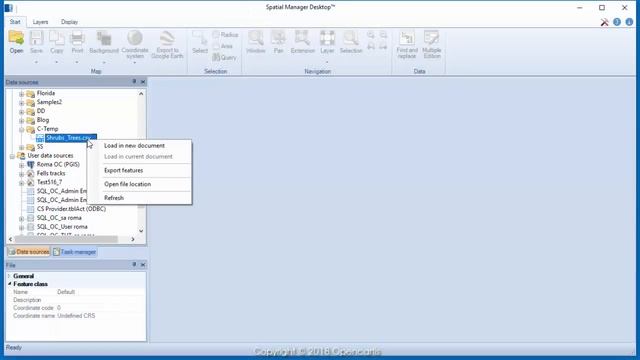Select CS Provider.tblAct (ODBC) item
The image size is (640, 360).
pyautogui.click(x=71, y=209)
